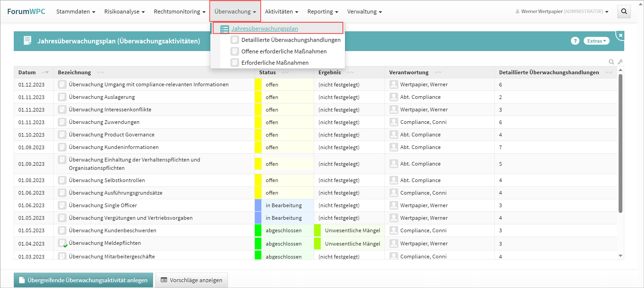The height and width of the screenshot is (288, 644).
Task: Click green status swatch of Überwachung Kundenbeschwerden
Action: (258, 231)
